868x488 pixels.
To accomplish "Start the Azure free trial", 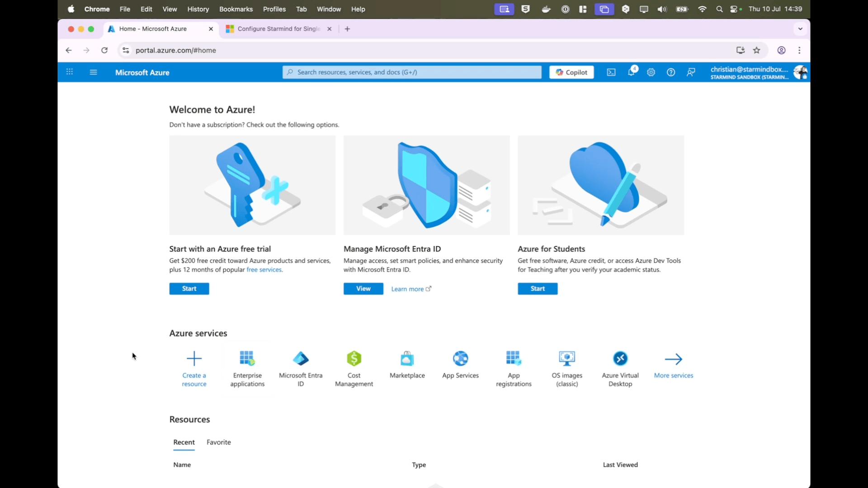I will [189, 289].
